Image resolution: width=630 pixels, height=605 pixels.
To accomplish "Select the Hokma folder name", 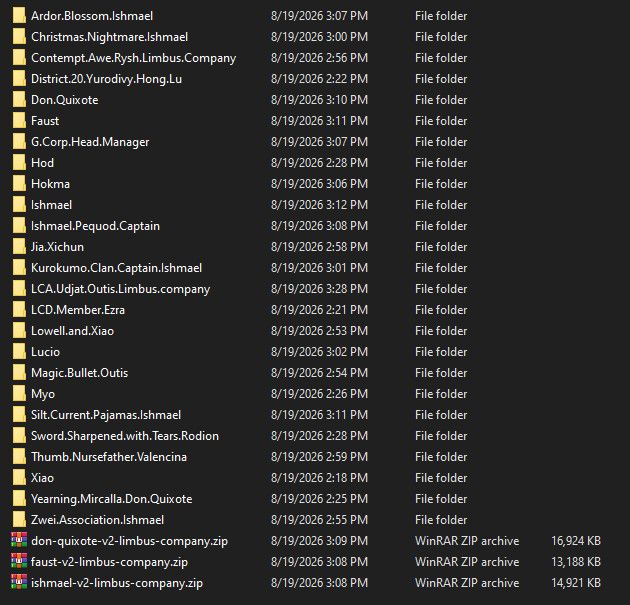I will point(50,184).
